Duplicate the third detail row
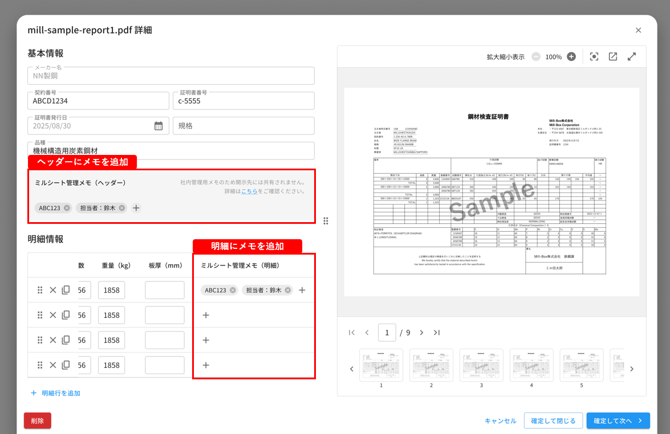670x434 pixels. (x=66, y=340)
